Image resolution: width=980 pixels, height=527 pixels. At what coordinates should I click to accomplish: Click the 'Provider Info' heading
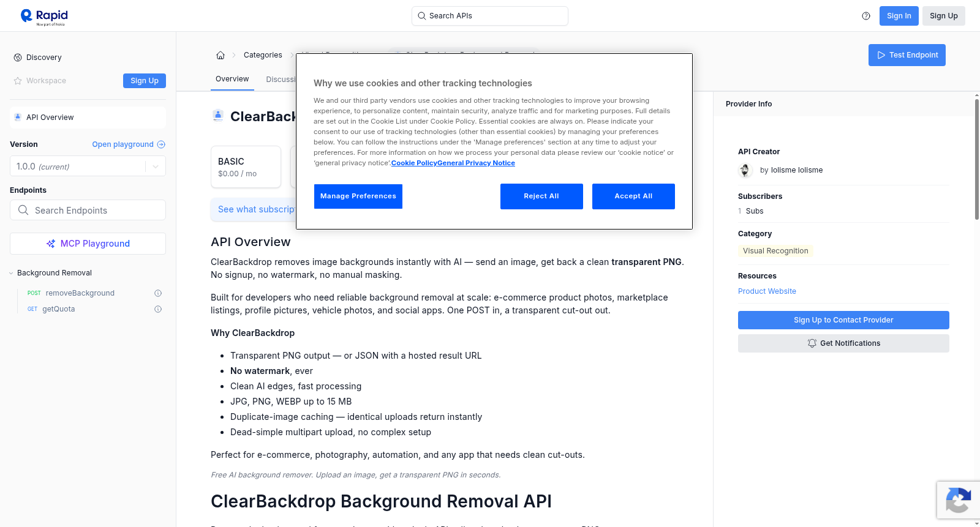pos(748,104)
